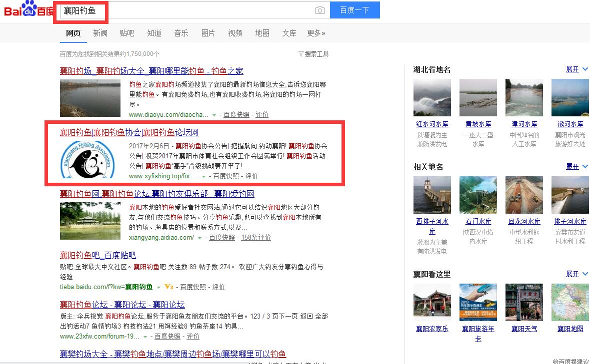Open 襄樊钓场大全 result title
The image size is (590, 364).
(x=173, y=354)
